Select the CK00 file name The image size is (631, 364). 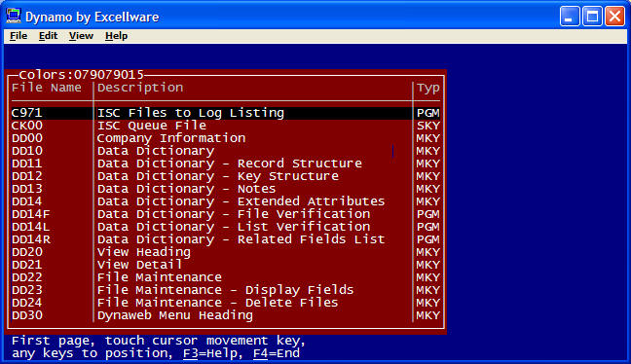[x=27, y=126]
